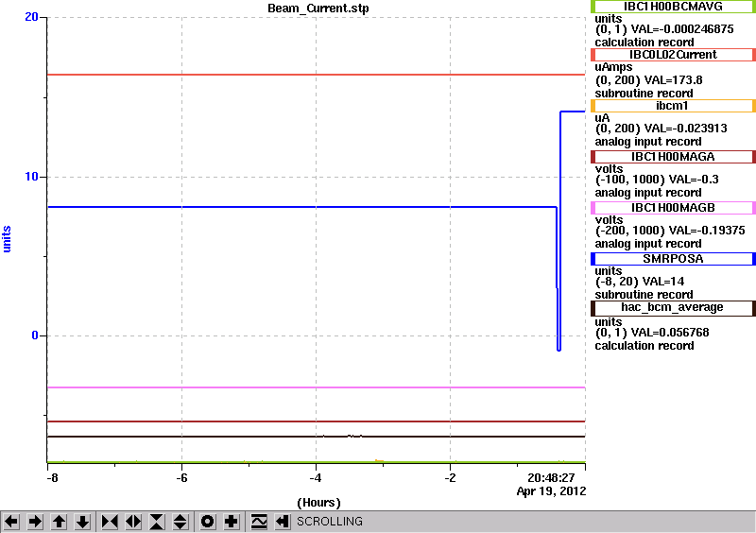Pan the plot left with the left arrow
Screen dimensions: 756x533
click(x=11, y=522)
